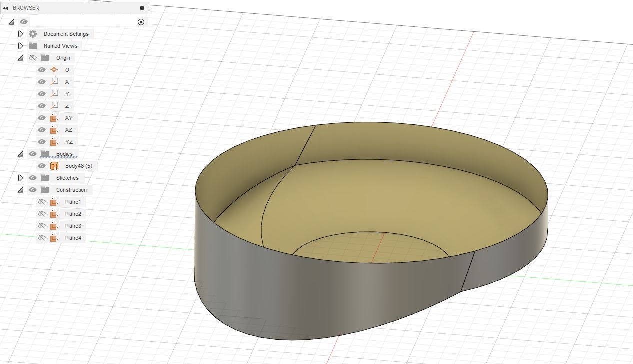Click the Body48 body icon
633x364 pixels.
click(x=54, y=166)
